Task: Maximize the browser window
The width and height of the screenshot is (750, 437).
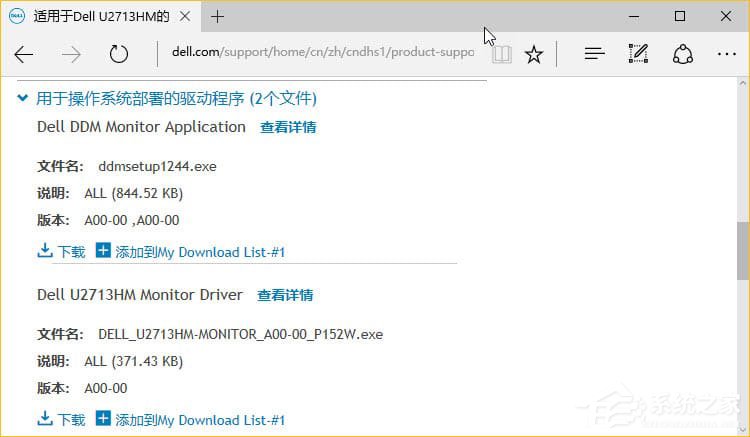Action: [680, 16]
